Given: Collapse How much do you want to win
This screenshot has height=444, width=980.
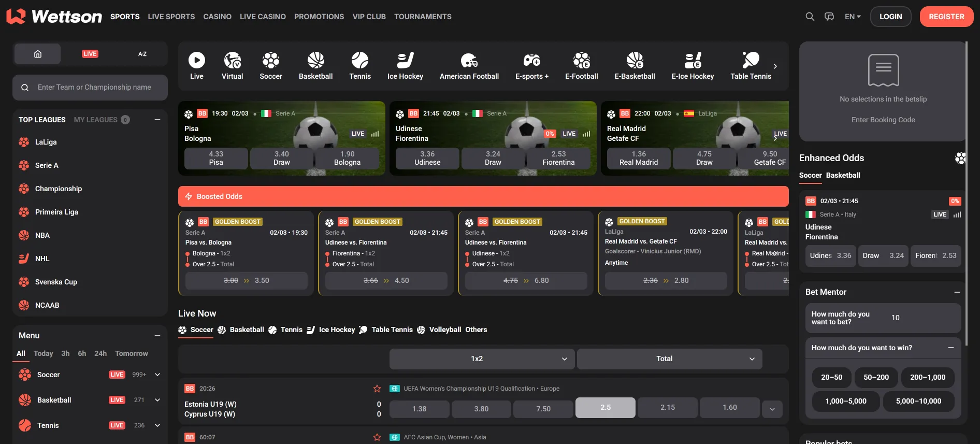Looking at the screenshot, I should click(951, 348).
